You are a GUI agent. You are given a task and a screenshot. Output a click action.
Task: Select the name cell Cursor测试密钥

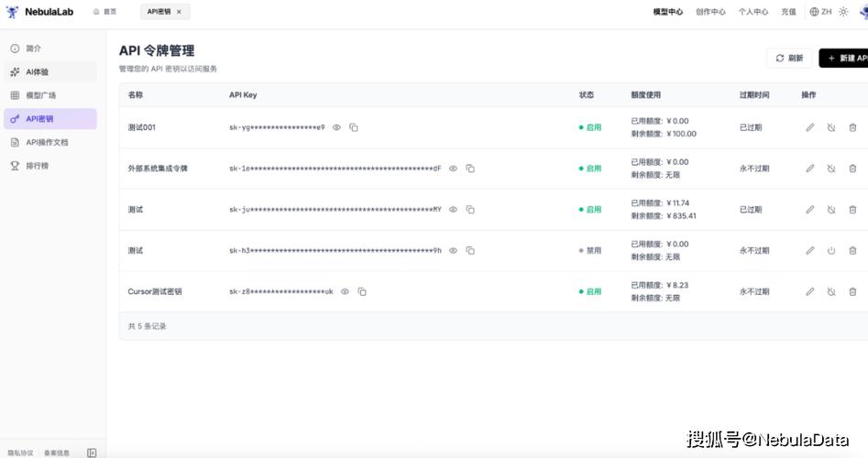[155, 291]
